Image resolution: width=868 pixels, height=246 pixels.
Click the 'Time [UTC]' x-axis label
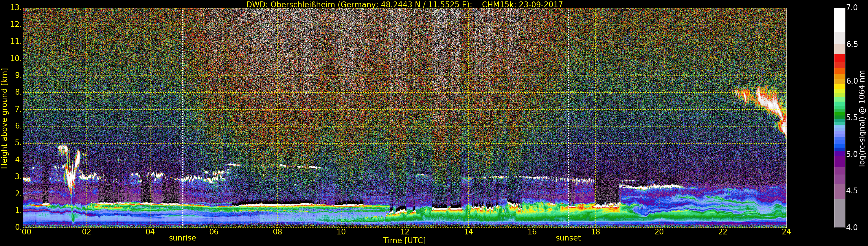click(x=404, y=241)
